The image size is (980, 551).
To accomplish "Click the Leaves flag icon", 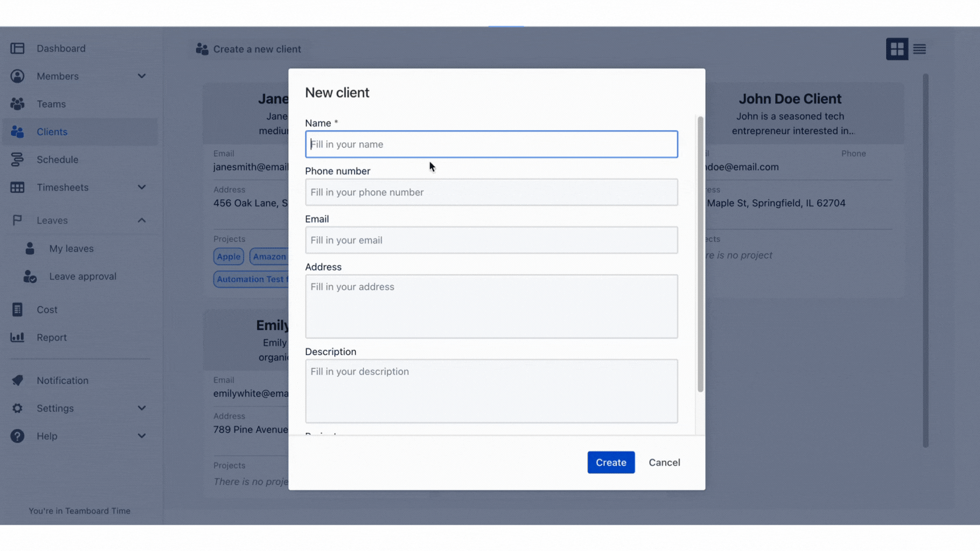I will click(17, 220).
